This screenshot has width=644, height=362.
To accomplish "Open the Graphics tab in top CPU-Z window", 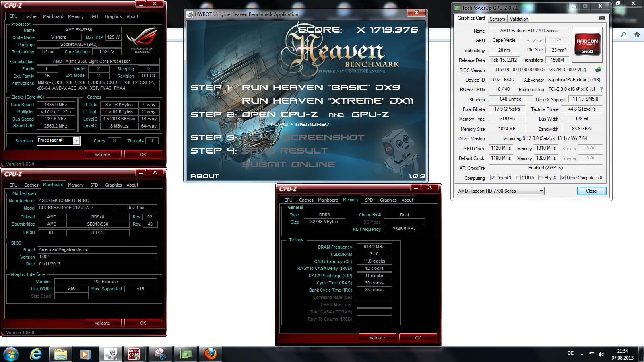I will click(x=113, y=16).
